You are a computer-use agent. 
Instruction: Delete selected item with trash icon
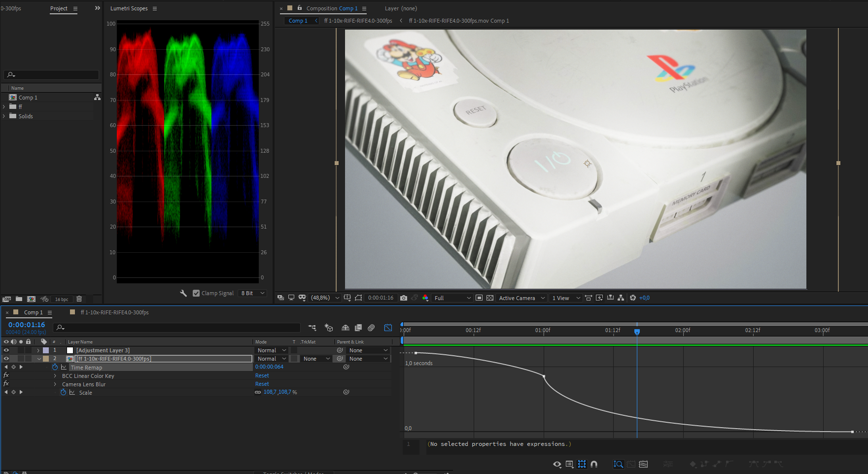pos(79,299)
